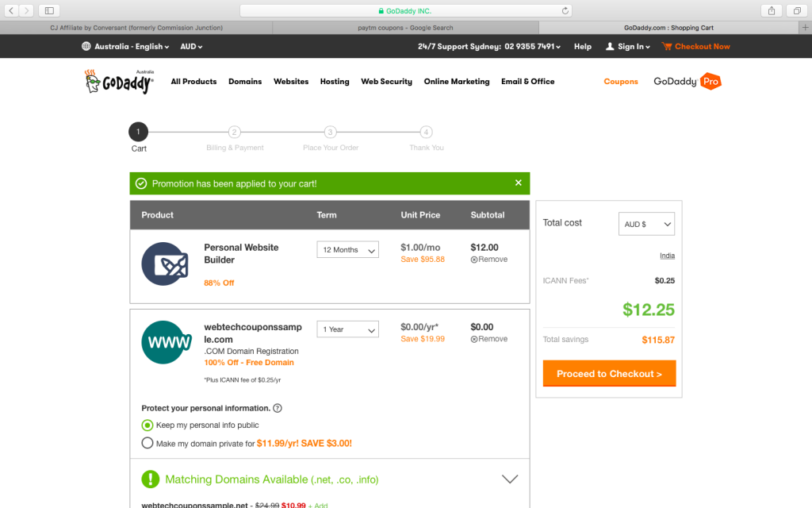Click the Personal Website Builder product icon

163,264
